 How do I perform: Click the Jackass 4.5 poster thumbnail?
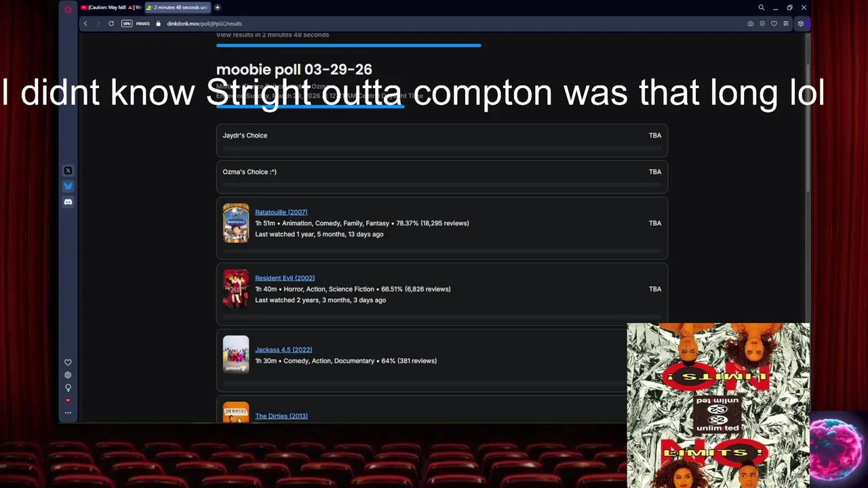tap(236, 354)
